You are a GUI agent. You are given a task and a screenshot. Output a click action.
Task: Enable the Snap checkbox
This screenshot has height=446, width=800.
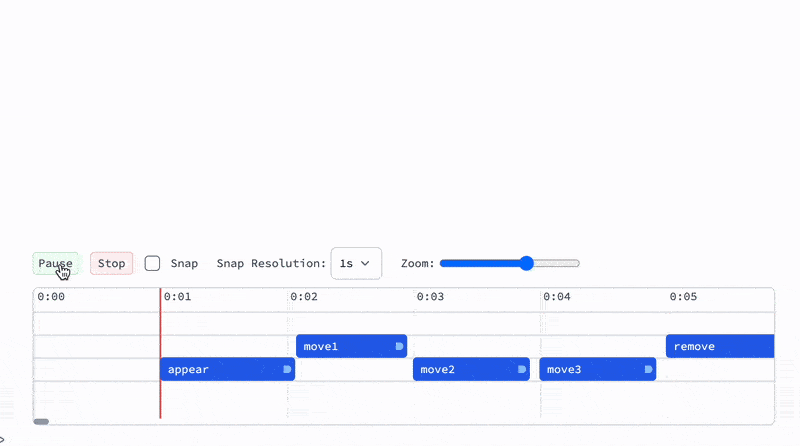(153, 263)
